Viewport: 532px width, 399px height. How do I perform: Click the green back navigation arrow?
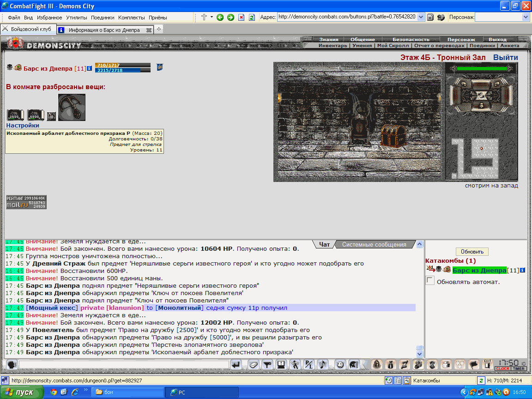click(x=220, y=17)
